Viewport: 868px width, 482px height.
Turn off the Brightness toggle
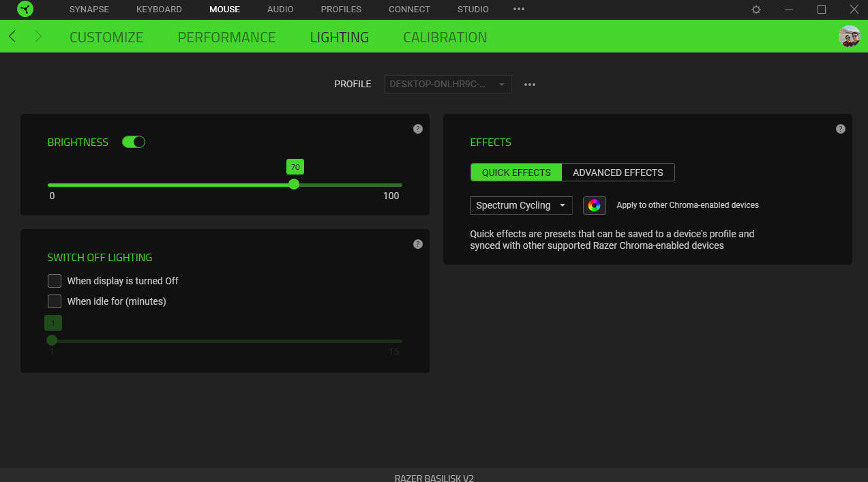(x=134, y=142)
